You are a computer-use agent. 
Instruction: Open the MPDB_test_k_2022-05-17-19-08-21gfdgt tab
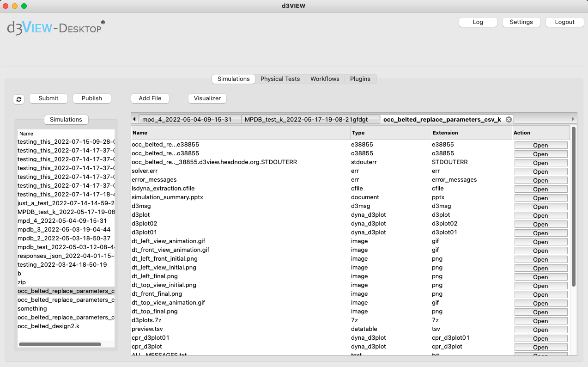click(310, 119)
